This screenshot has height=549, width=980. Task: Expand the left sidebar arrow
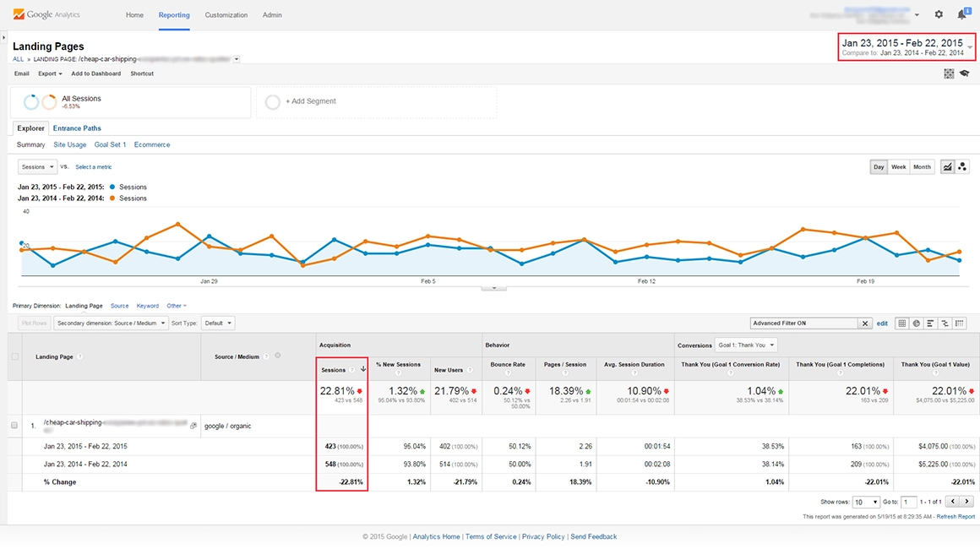pos(3,37)
